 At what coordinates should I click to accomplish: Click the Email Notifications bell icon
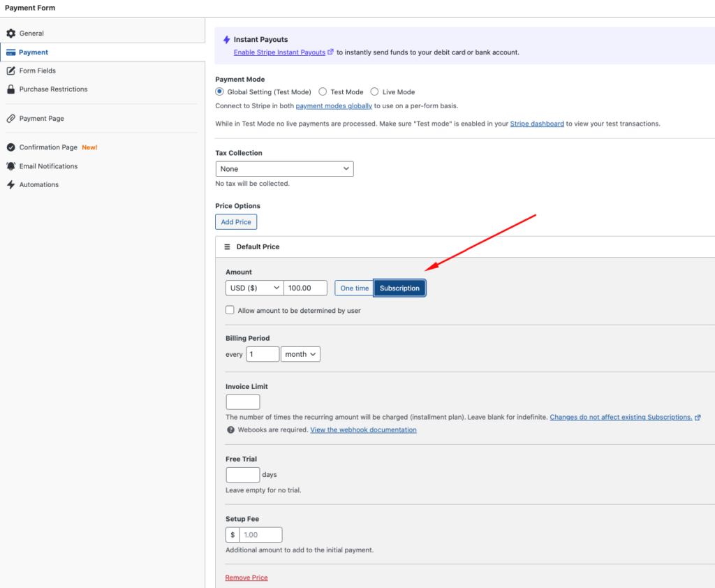[x=10, y=166]
